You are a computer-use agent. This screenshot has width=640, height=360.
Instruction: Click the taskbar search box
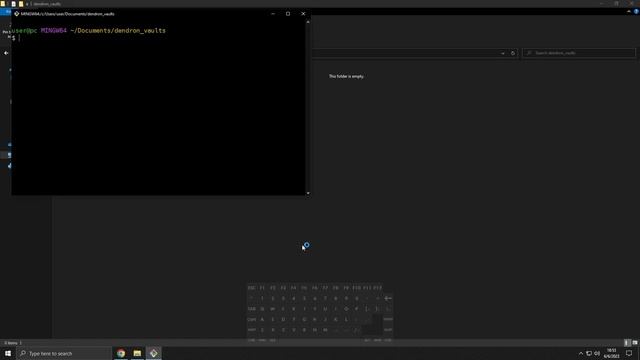click(x=64, y=353)
